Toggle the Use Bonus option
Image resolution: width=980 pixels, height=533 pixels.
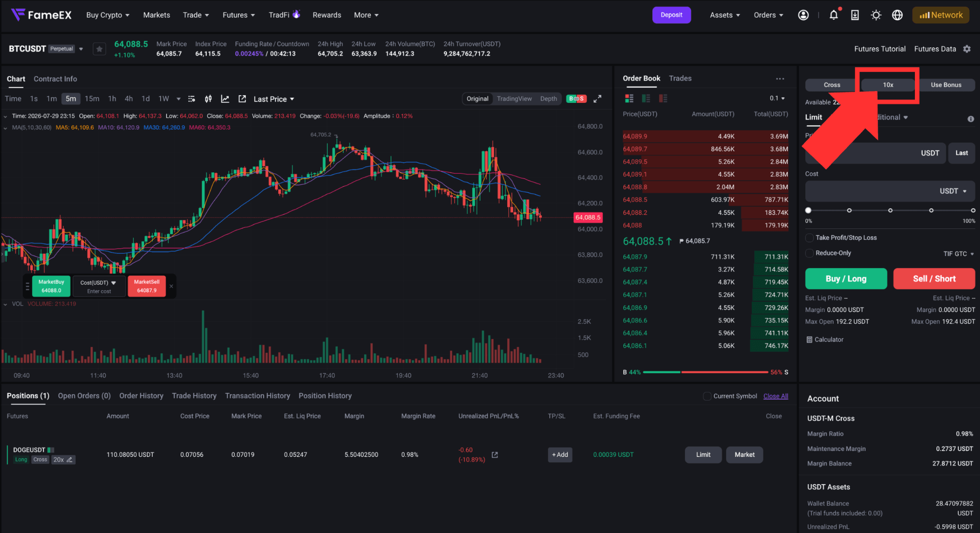(946, 85)
